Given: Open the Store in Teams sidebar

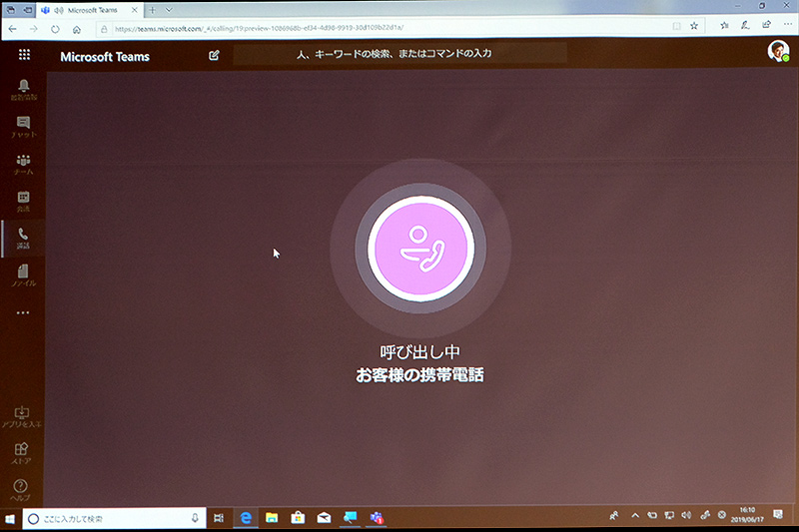Looking at the screenshot, I should pyautogui.click(x=21, y=453).
